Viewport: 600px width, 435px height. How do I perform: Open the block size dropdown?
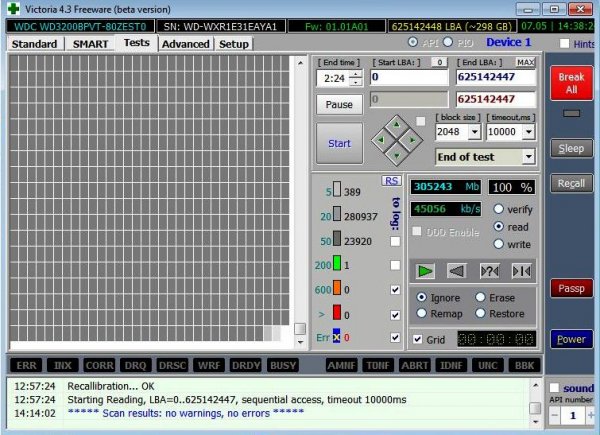coord(476,132)
